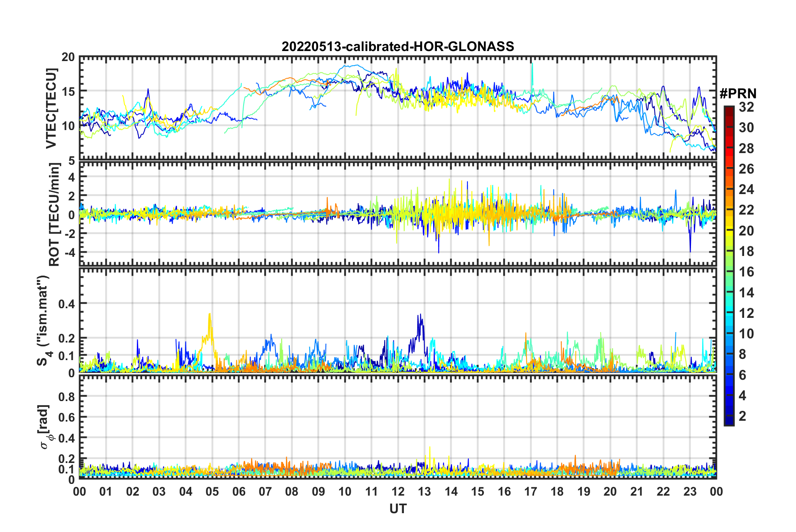Image resolution: width=796 pixels, height=532 pixels.
Task: Click colorbar tick label 22
Action: pyautogui.click(x=746, y=210)
